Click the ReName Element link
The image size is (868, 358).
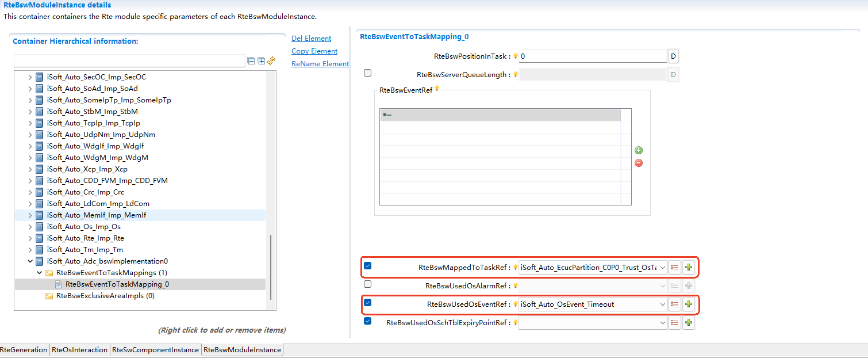click(320, 64)
